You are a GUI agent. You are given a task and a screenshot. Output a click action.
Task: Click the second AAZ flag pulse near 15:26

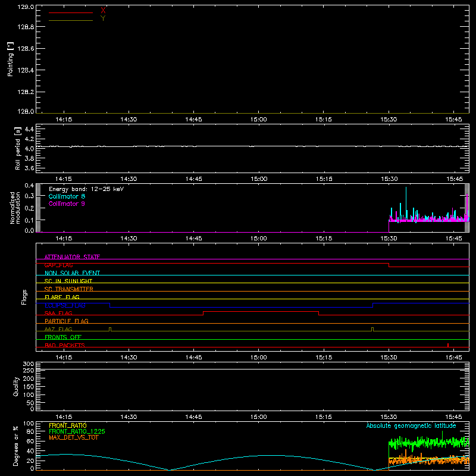372,329
